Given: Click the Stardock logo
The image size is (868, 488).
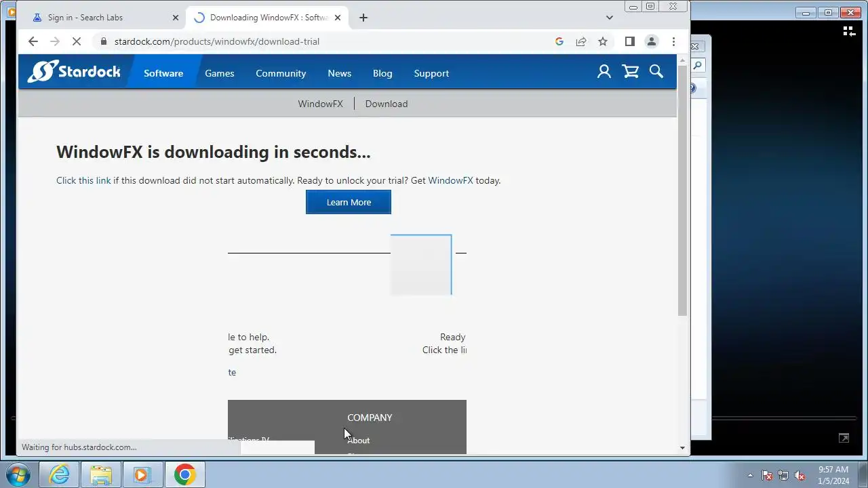Looking at the screenshot, I should [x=74, y=72].
